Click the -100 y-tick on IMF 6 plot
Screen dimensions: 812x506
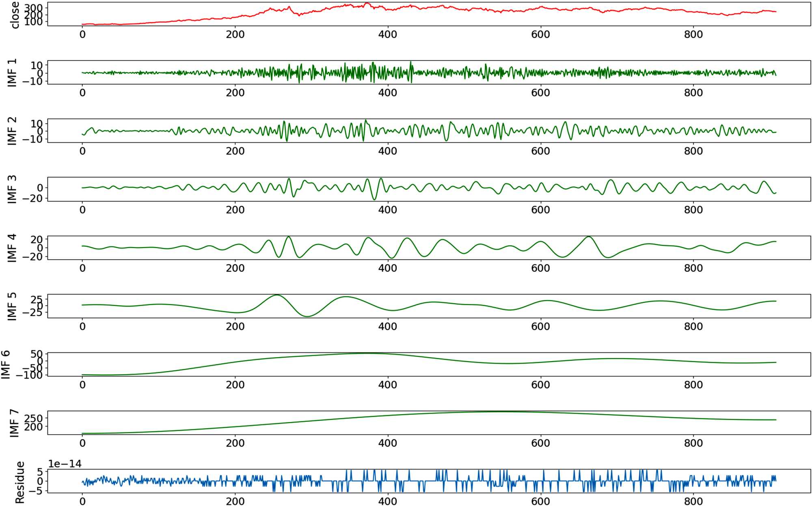pyautogui.click(x=29, y=375)
